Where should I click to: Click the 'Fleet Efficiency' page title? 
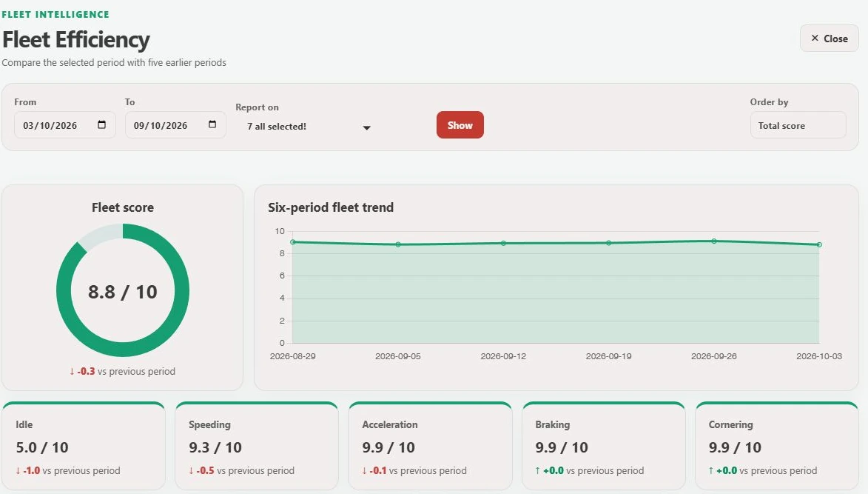(x=75, y=39)
